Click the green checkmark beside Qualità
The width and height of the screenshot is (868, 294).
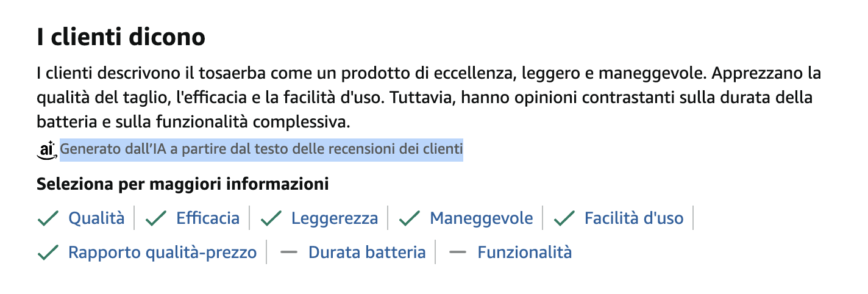48,218
